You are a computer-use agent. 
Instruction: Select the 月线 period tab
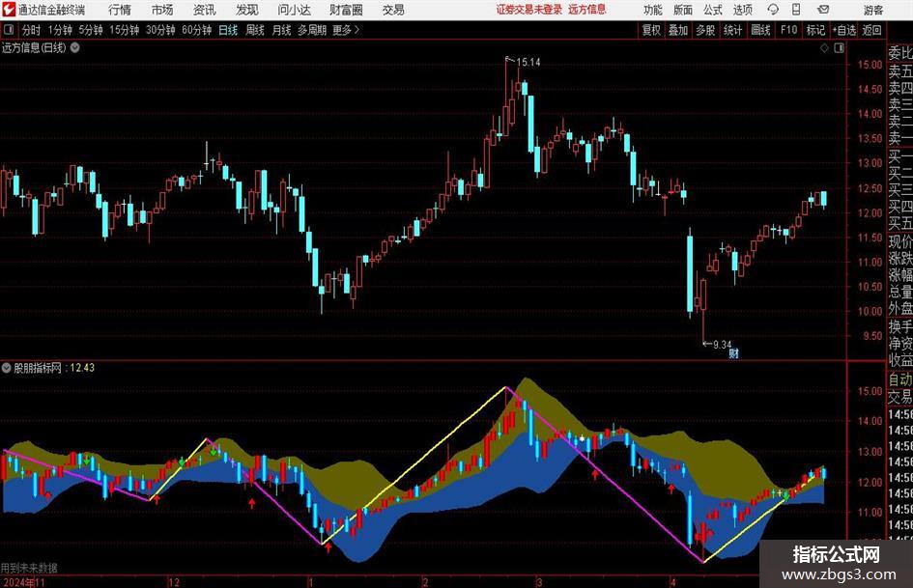click(x=281, y=30)
